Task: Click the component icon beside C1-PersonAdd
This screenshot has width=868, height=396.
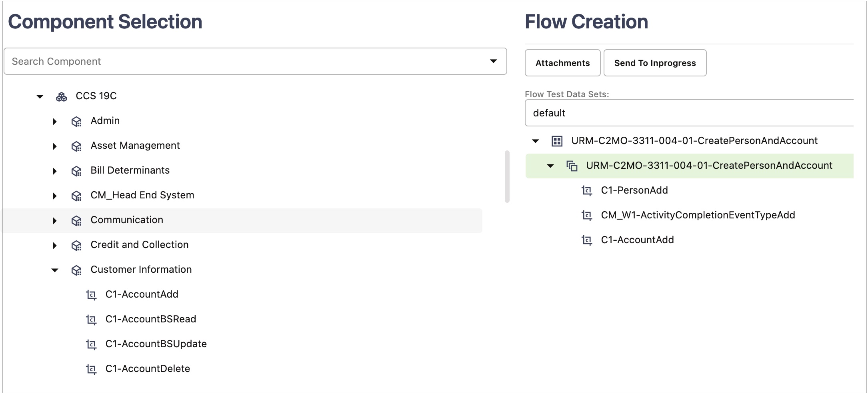Action: tap(587, 191)
